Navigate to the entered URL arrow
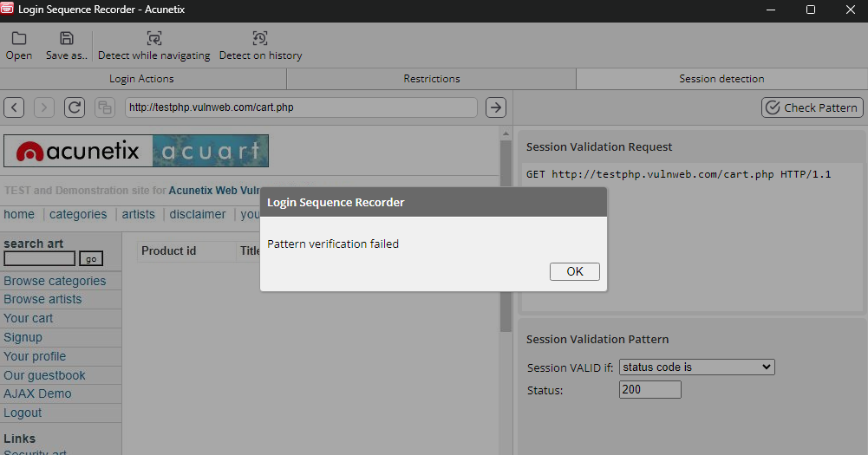 pos(496,107)
